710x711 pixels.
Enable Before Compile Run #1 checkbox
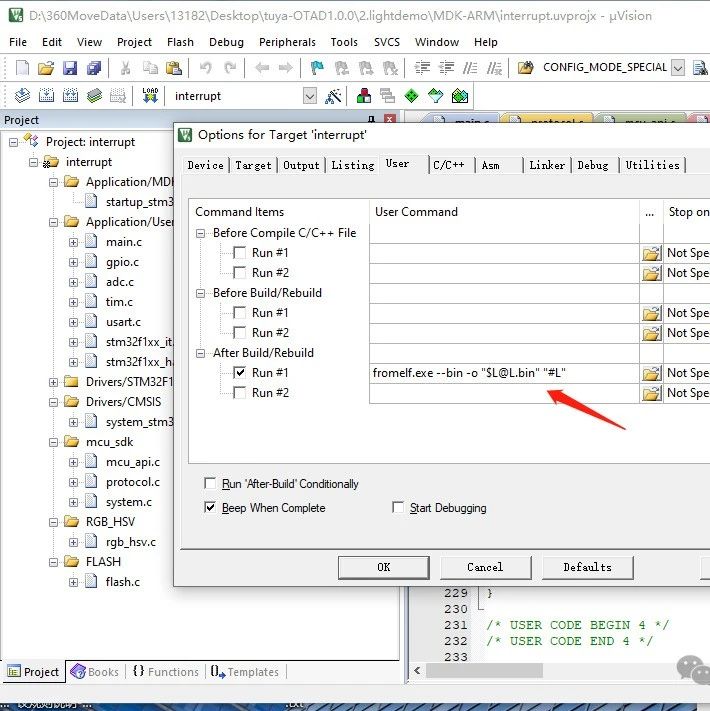click(x=239, y=253)
